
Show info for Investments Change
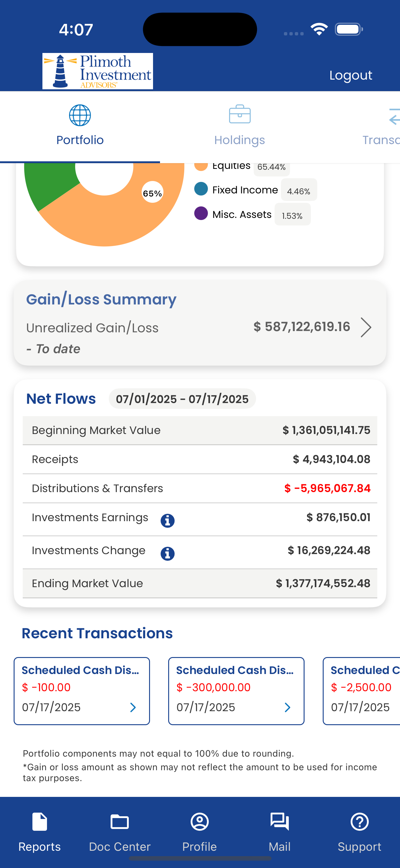pyautogui.click(x=167, y=554)
